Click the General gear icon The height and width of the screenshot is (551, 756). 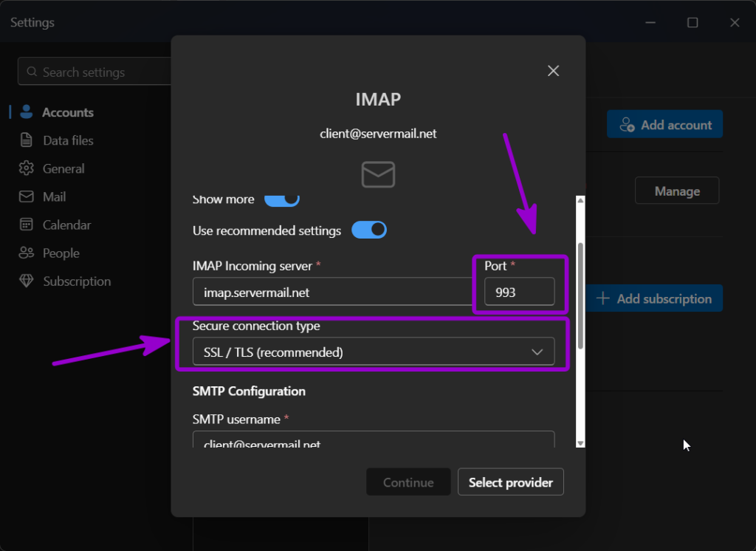pyautogui.click(x=27, y=168)
